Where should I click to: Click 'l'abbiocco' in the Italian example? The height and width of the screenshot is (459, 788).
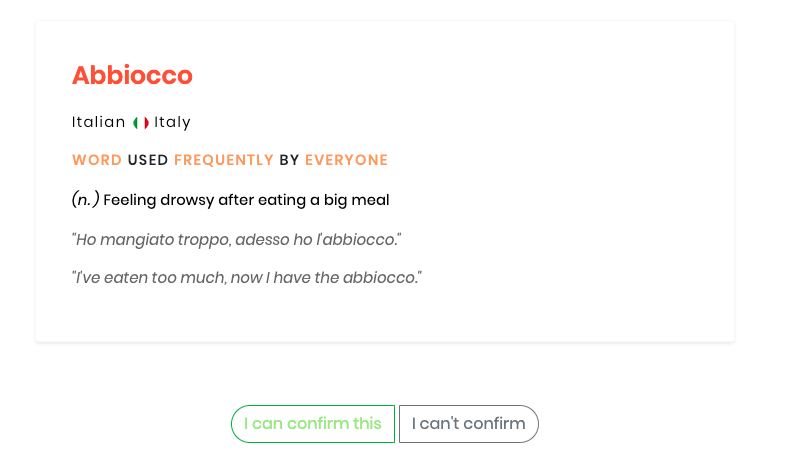[359, 240]
